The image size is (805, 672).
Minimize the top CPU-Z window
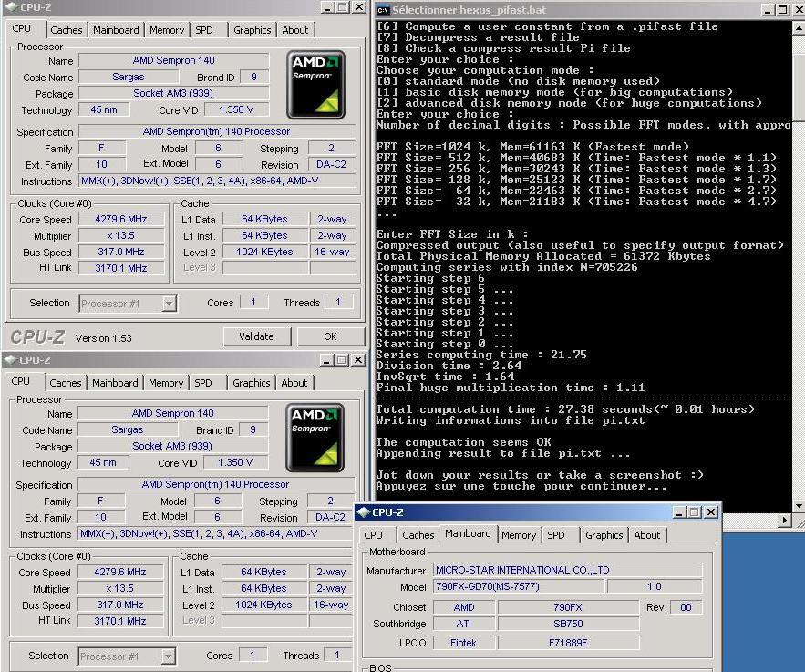tap(327, 7)
